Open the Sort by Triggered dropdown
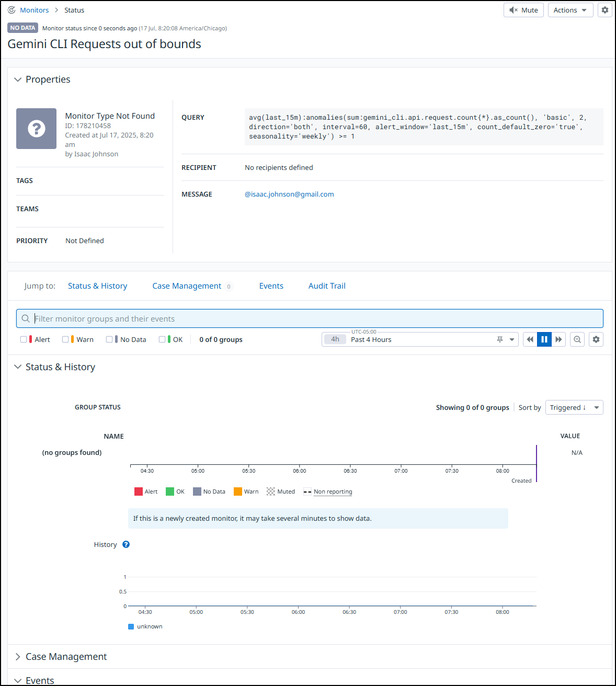Viewport: 616px width, 686px height. [574, 407]
